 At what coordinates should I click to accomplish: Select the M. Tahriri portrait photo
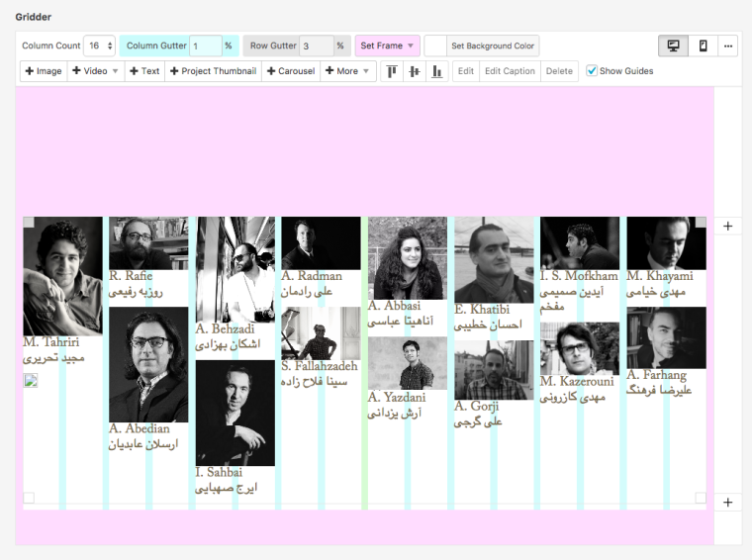point(62,276)
